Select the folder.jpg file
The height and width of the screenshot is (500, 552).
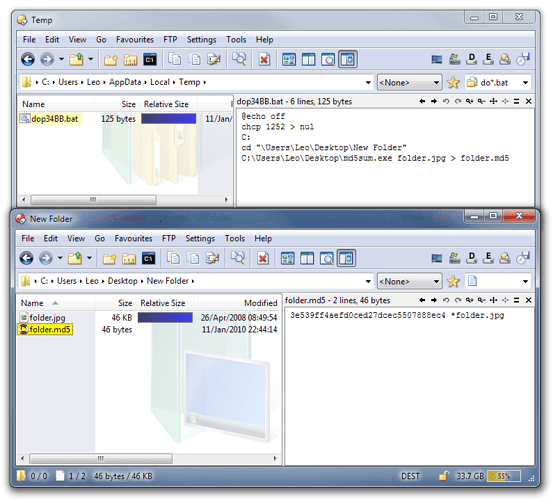coord(47,318)
